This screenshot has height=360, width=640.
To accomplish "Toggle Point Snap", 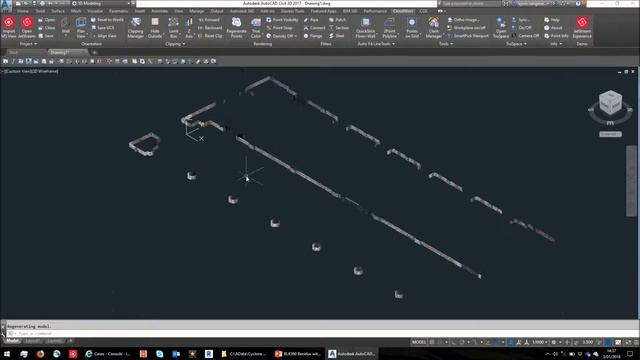I will click(x=279, y=28).
